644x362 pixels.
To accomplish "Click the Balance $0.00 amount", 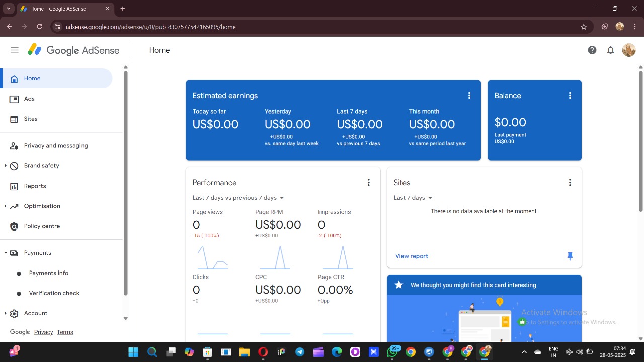I will point(510,122).
